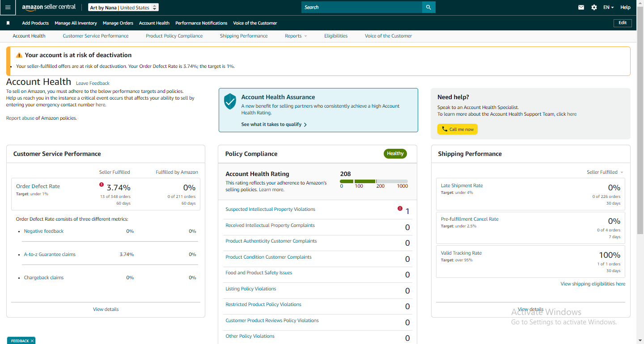Click the bookmark icon in navigation bar
This screenshot has width=644, height=344.
click(8, 23)
